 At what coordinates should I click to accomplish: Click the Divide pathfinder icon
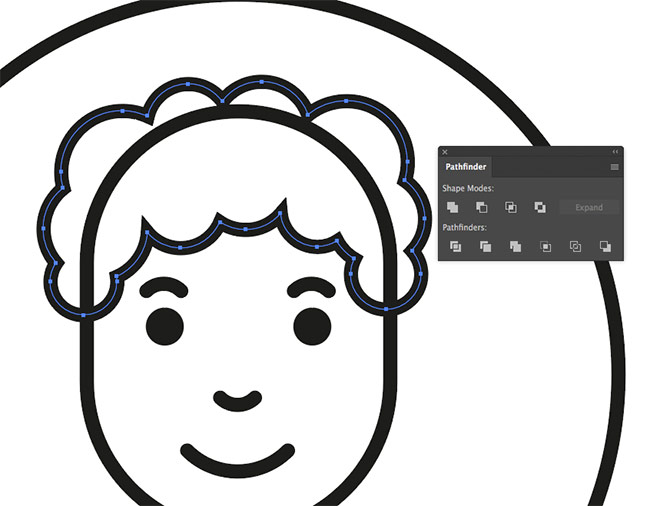tap(455, 246)
